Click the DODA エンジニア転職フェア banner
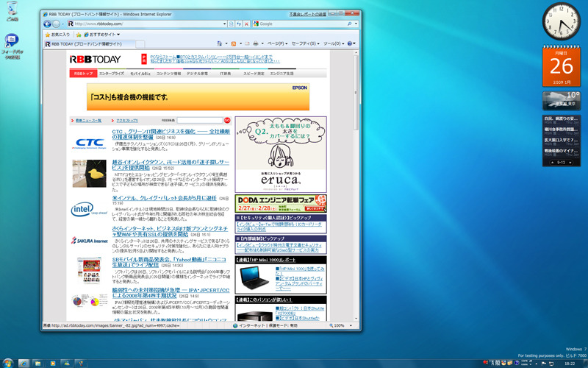This screenshot has height=368, width=588. 281,204
